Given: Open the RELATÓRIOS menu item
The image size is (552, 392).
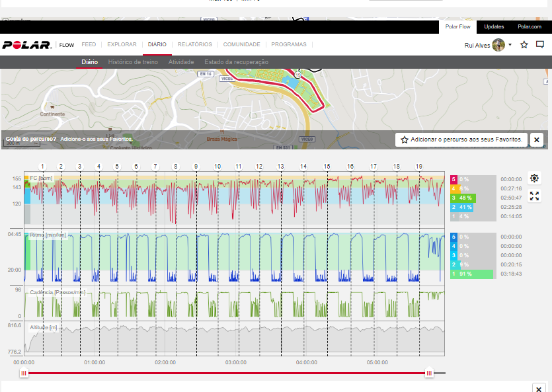Looking at the screenshot, I should click(194, 45).
